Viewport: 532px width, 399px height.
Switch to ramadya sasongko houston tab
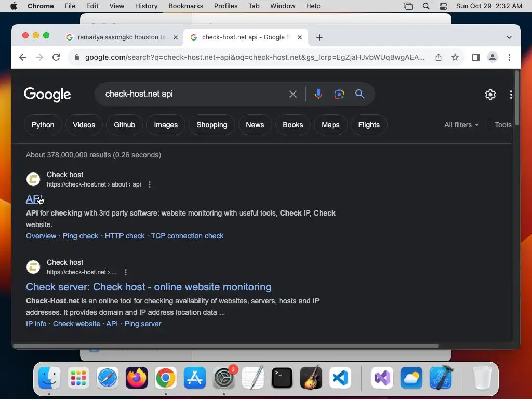pos(122,37)
